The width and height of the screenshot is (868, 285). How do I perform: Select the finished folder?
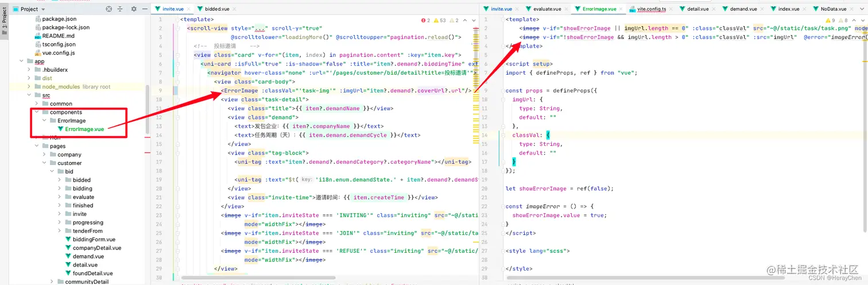[x=78, y=205]
